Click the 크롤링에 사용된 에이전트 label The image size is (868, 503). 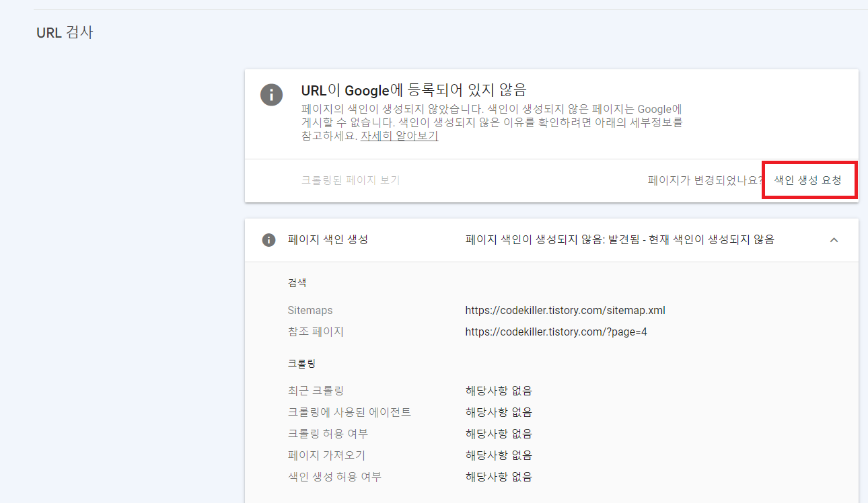coord(349,412)
